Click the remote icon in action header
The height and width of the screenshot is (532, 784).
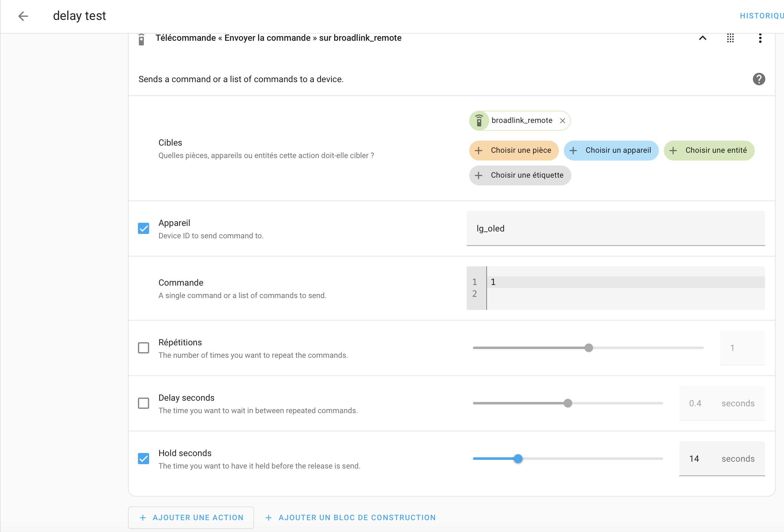tap(141, 40)
